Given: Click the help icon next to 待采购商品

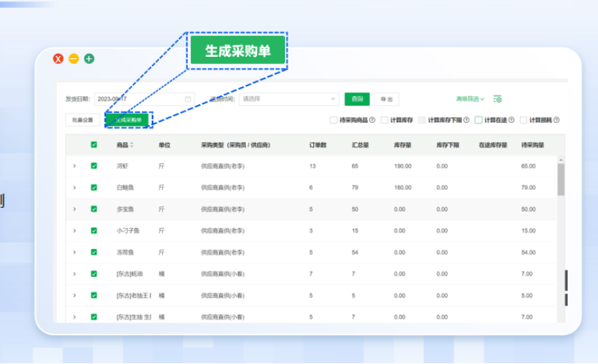Looking at the screenshot, I should tap(372, 120).
